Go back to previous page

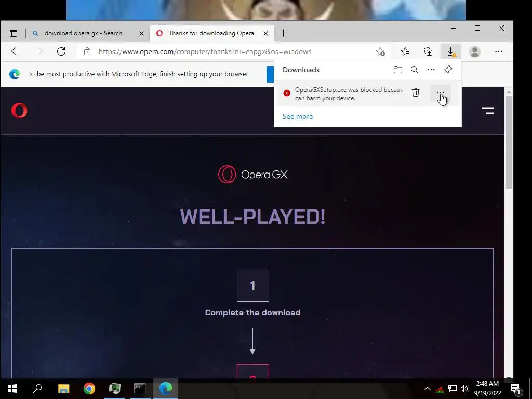pyautogui.click(x=16, y=51)
